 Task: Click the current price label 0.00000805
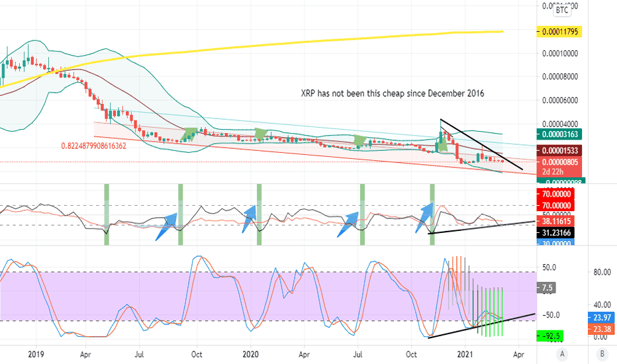tap(559, 161)
